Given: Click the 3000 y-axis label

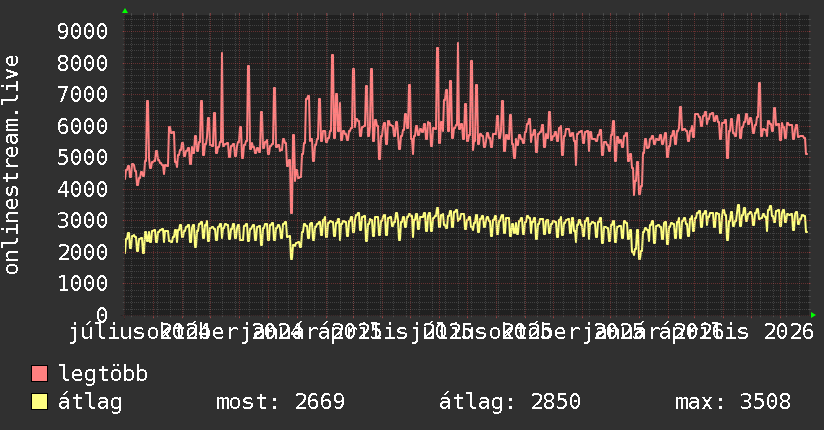Looking at the screenshot, I should pos(83,220).
